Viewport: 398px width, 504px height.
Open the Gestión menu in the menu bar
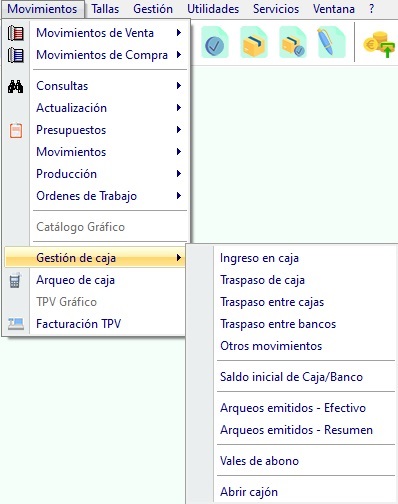153,9
